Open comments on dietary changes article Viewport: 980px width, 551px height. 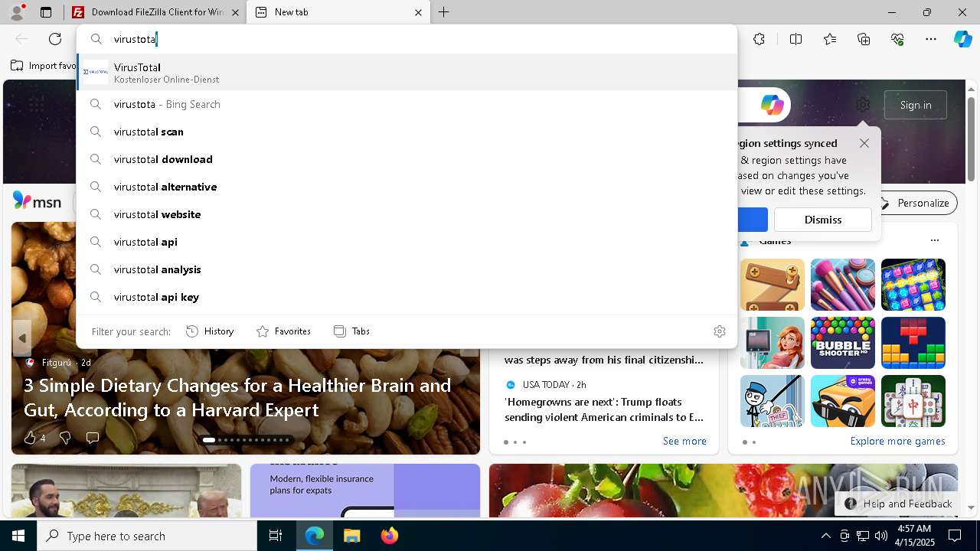coord(93,438)
